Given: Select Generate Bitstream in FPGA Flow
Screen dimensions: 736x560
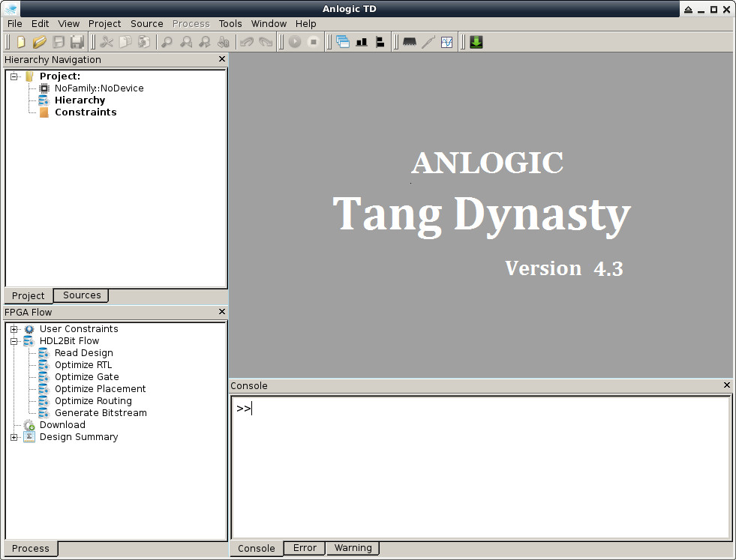Looking at the screenshot, I should [x=101, y=413].
